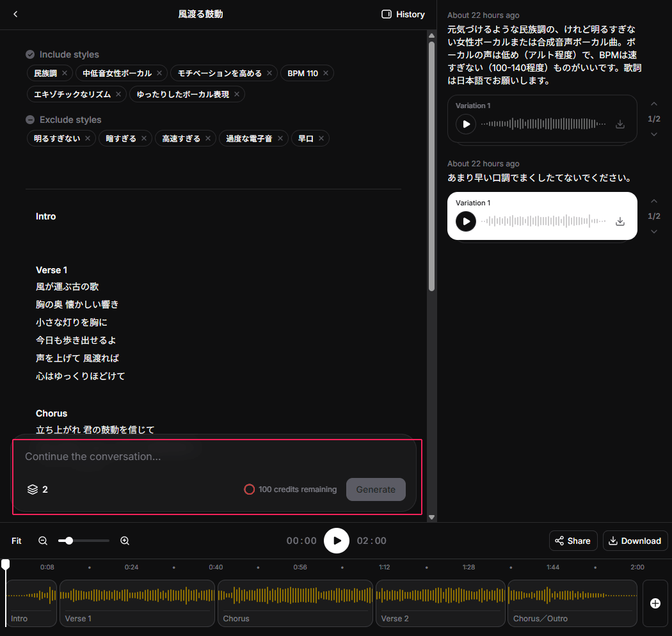This screenshot has width=672, height=636.
Task: Click the song title 風渡る鼓動
Action: point(200,14)
